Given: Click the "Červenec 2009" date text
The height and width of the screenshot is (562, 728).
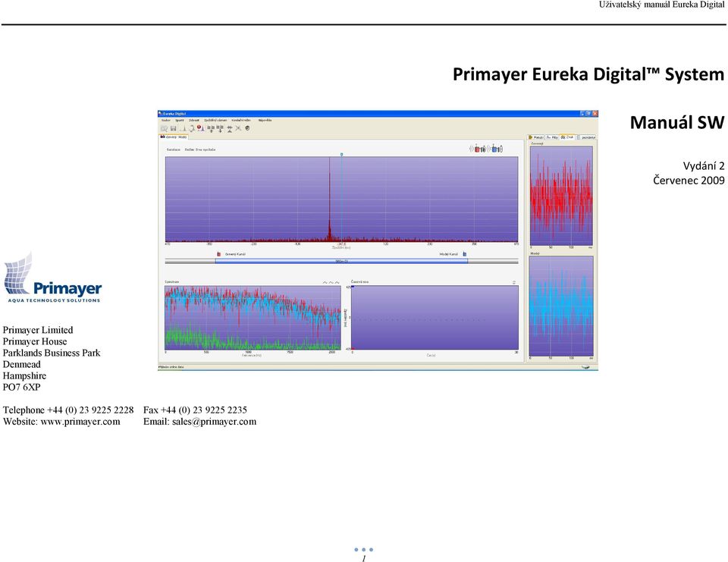Looking at the screenshot, I should pos(689,181).
